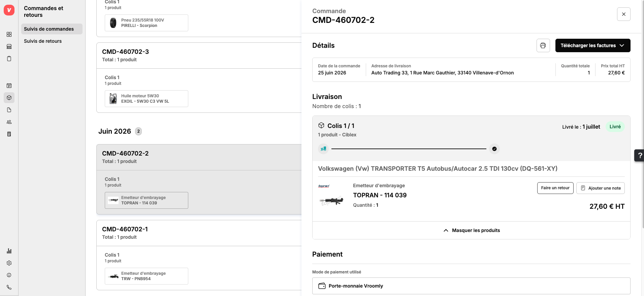
Task: Click Pneu 235/55R18 100V product item
Action: pyautogui.click(x=147, y=23)
